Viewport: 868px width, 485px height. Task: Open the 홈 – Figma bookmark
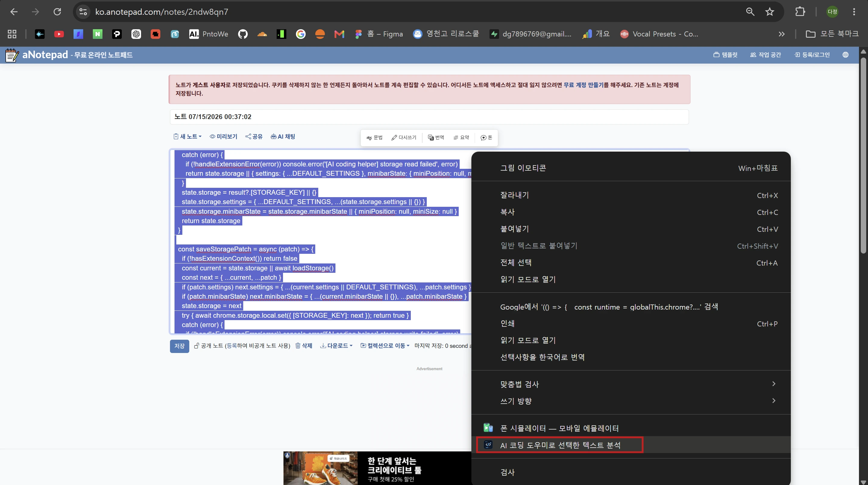coord(379,34)
